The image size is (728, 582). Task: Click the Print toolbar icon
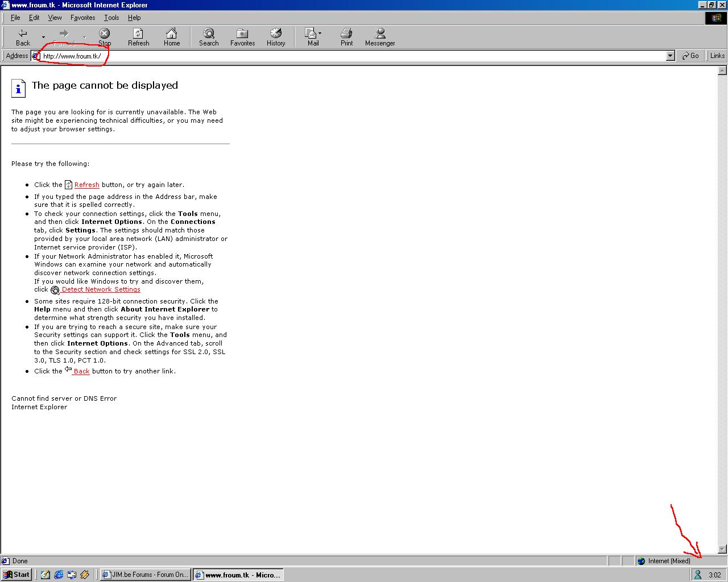[346, 37]
